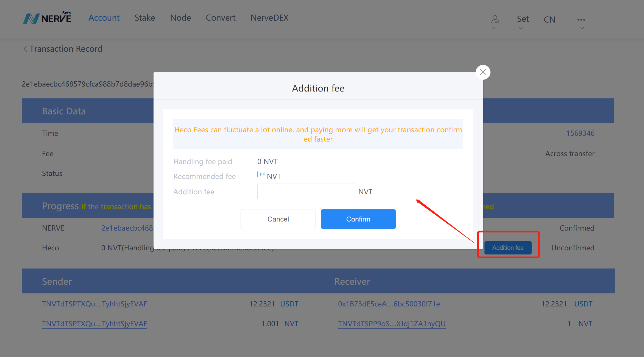Close the Addition fee dialog with the X
The height and width of the screenshot is (357, 644).
[483, 72]
